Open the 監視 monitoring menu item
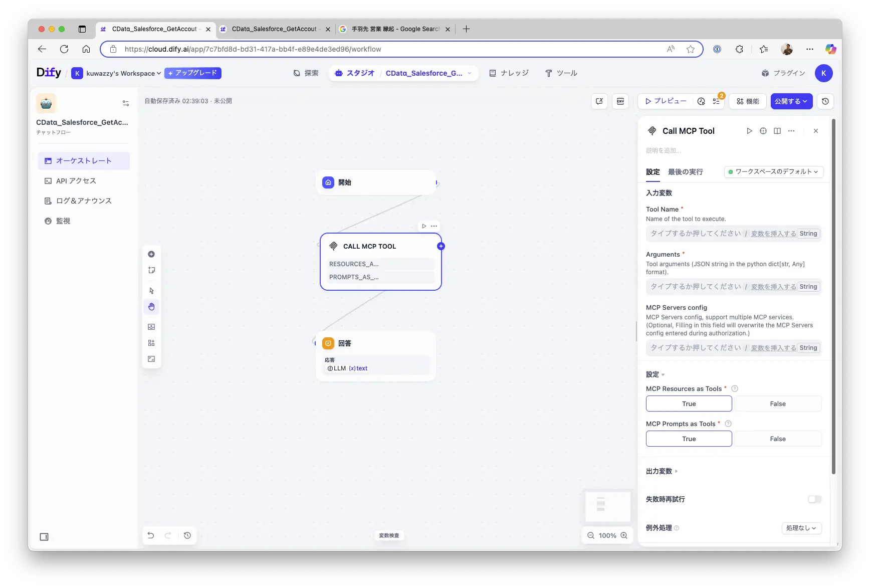This screenshot has width=870, height=588. pyautogui.click(x=84, y=221)
